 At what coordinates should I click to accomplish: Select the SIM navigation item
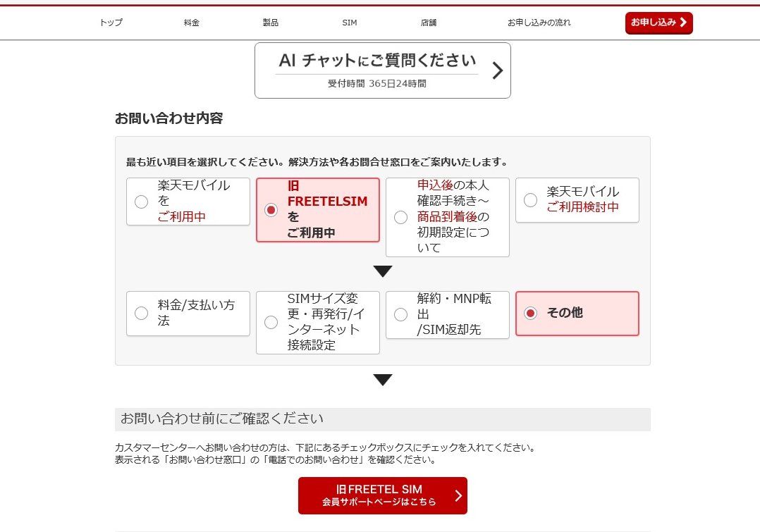350,23
